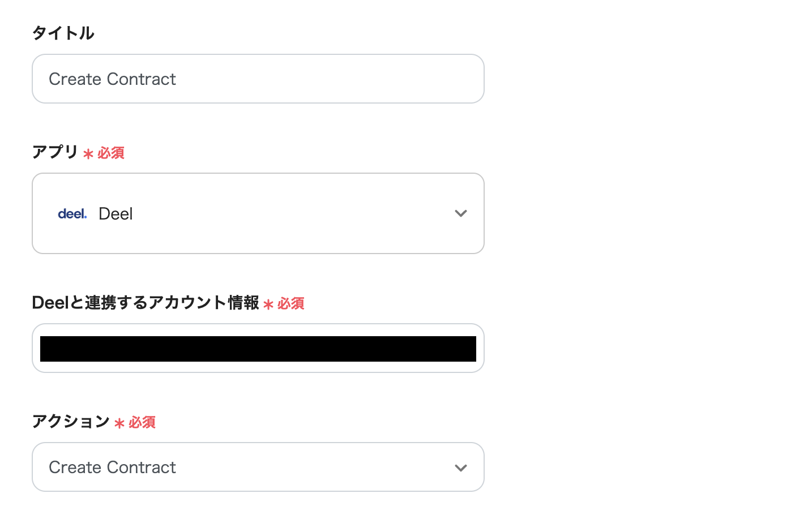Click 'Create Contract' text in title field
795x532 pixels.
click(x=112, y=79)
